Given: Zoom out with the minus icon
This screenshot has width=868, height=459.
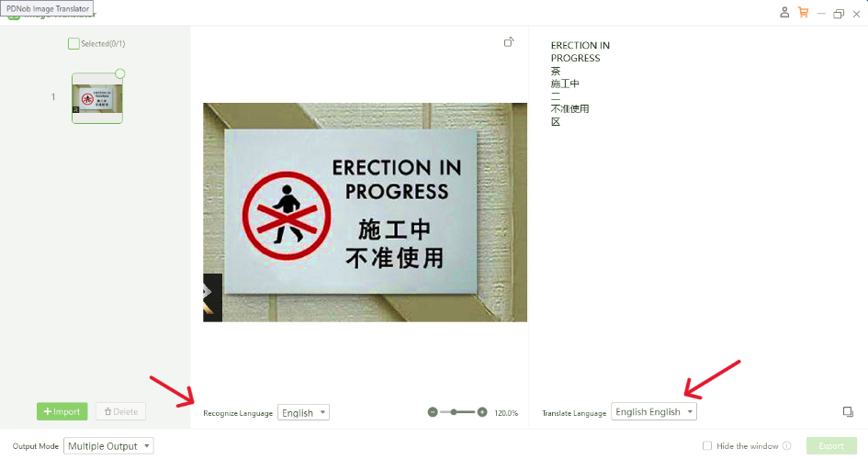Looking at the screenshot, I should pos(433,412).
